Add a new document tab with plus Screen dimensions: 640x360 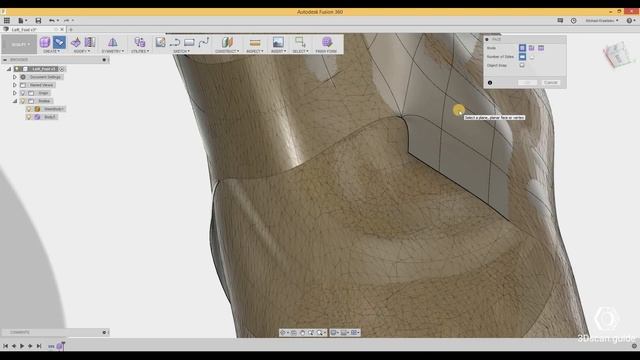[71, 29]
